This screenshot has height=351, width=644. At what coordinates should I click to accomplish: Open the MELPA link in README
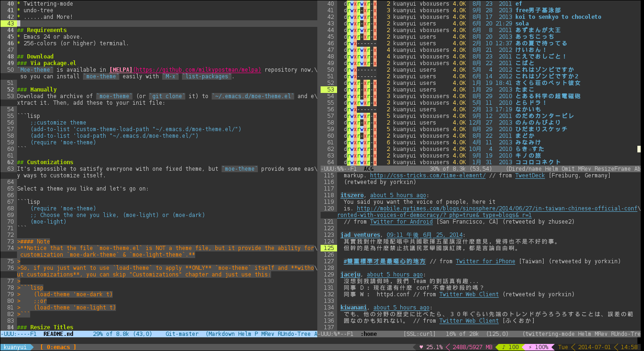coord(122,70)
